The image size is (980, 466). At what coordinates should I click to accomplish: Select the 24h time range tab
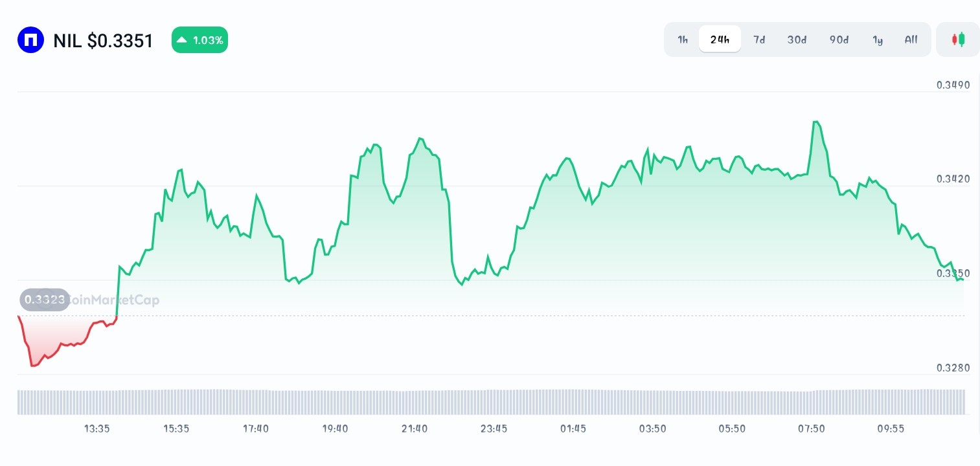coord(720,39)
